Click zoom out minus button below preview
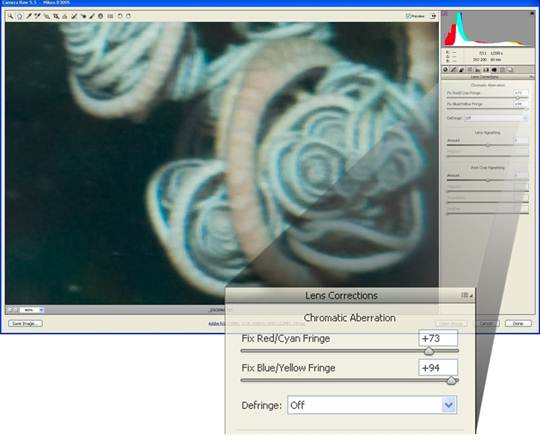540x445 pixels. pos(10,310)
